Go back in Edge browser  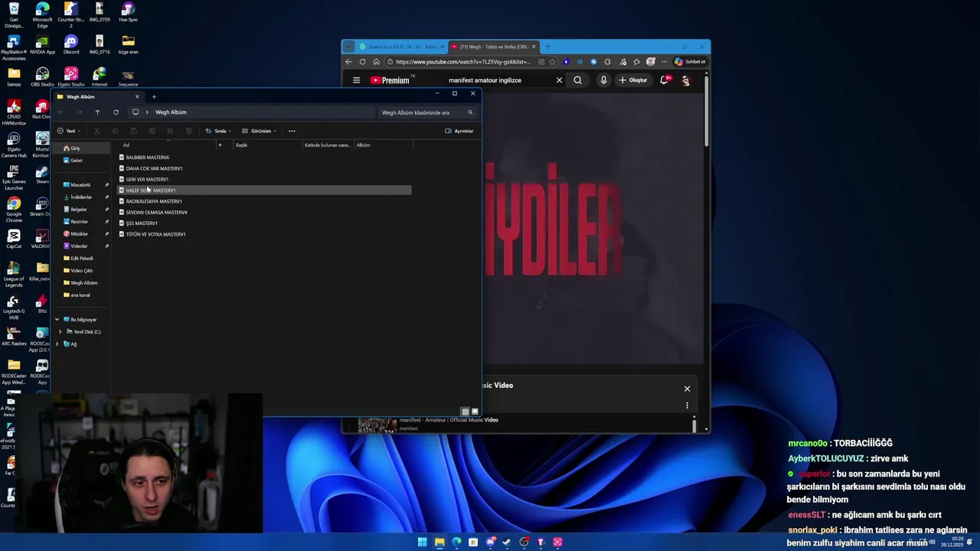[x=349, y=62]
